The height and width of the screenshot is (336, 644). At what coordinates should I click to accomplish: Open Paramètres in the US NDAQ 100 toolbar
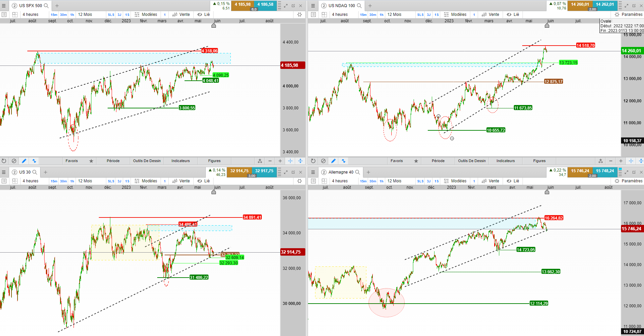tap(628, 15)
